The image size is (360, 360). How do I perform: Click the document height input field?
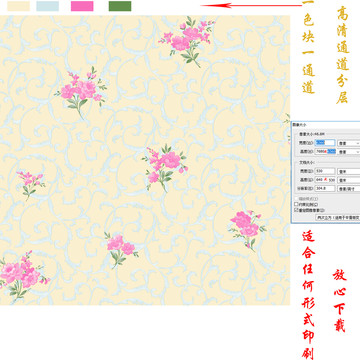tap(325, 180)
